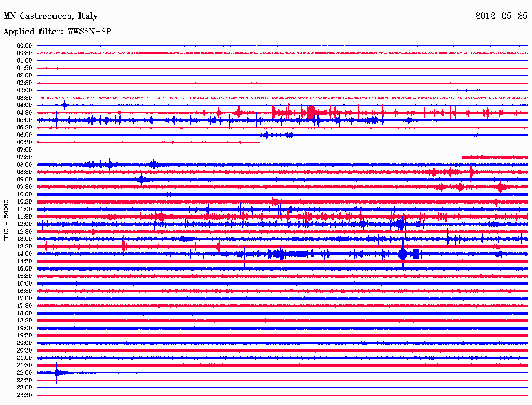Click the 00:00 time label

[24, 46]
